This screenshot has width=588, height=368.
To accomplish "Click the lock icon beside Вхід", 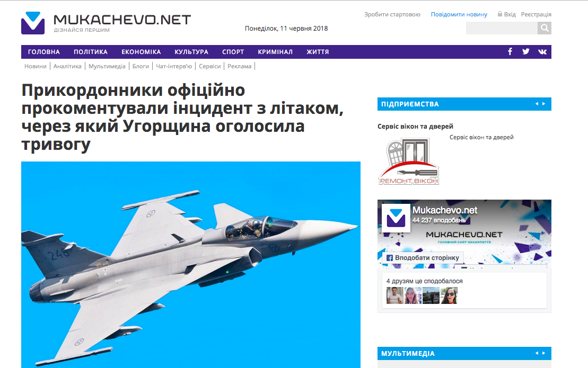I will pos(499,14).
